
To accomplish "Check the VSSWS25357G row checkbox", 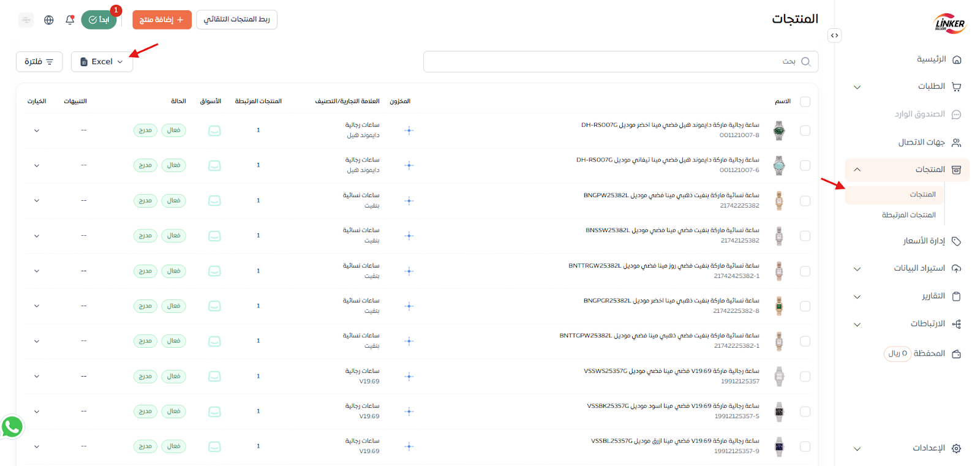I will [805, 376].
